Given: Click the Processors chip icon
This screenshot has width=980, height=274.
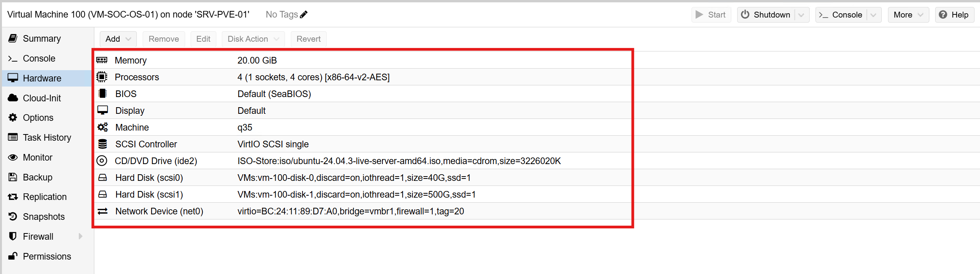Looking at the screenshot, I should [102, 77].
